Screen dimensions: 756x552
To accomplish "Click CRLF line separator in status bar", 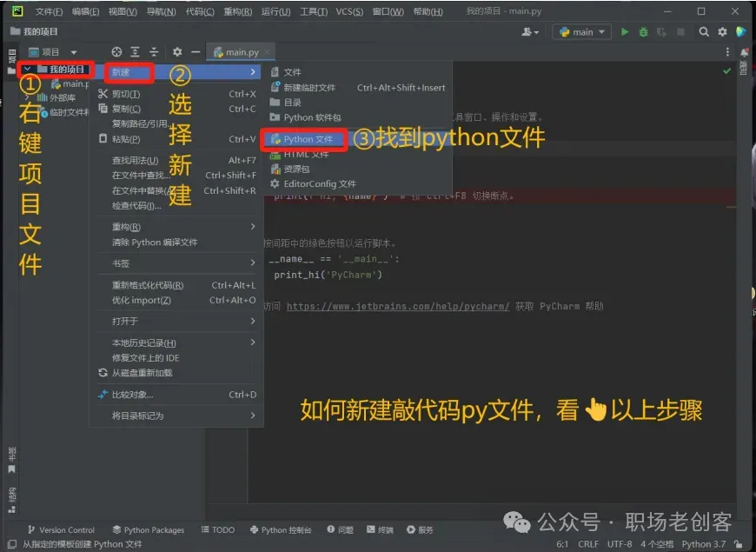I will [588, 544].
